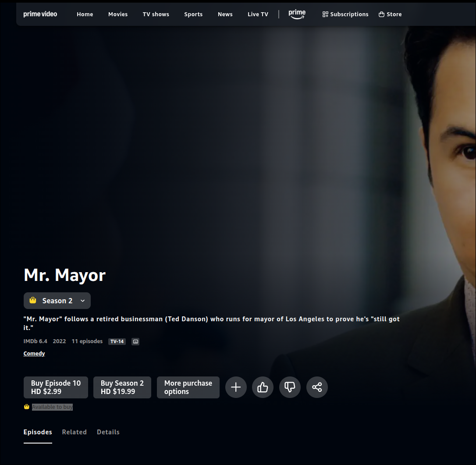
Task: Add Mr. Mayor to watchlist with plus icon
Action: click(236, 387)
